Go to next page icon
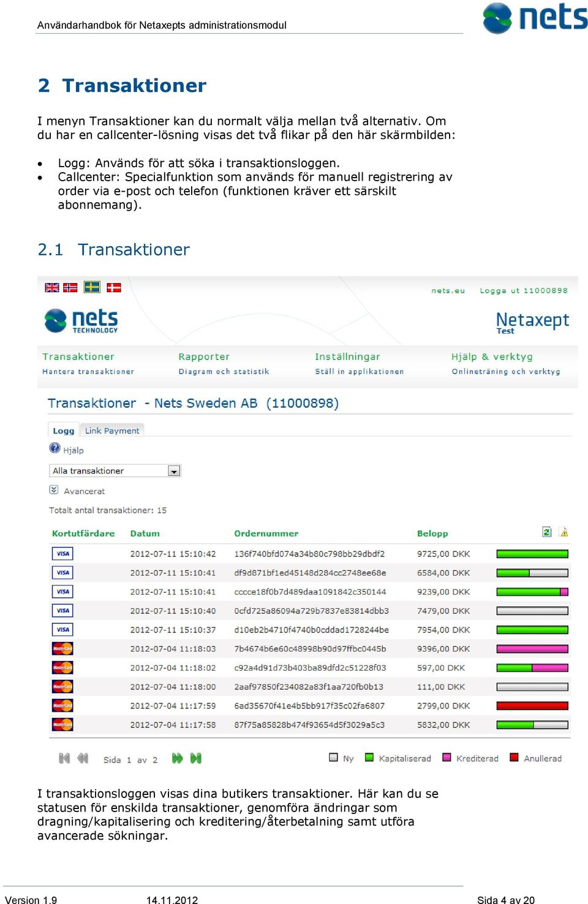The height and width of the screenshot is (904, 588). [177, 758]
